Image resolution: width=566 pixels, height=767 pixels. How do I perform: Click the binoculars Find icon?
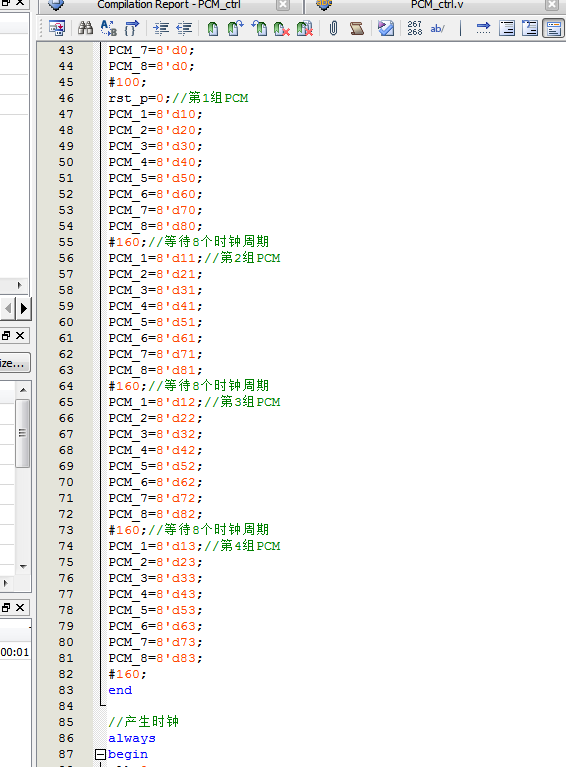[x=86, y=28]
